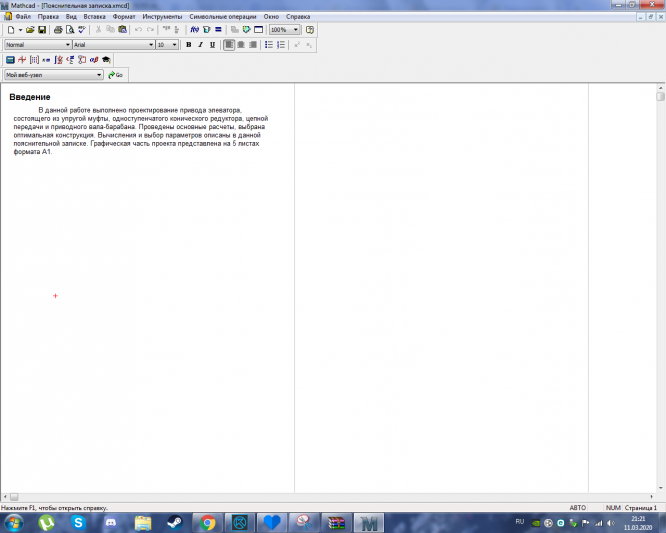Click the Cut scissors icon
The height and width of the screenshot is (533, 666).
(x=98, y=30)
